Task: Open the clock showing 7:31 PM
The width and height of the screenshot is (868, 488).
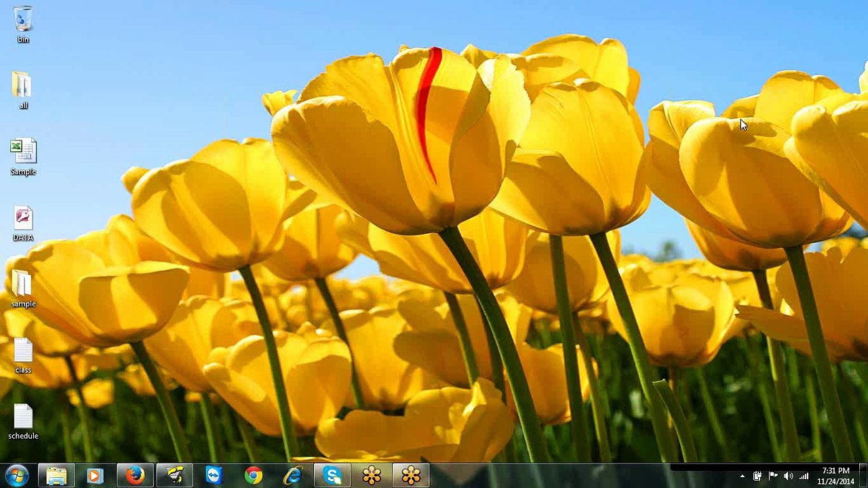Action: click(x=835, y=476)
